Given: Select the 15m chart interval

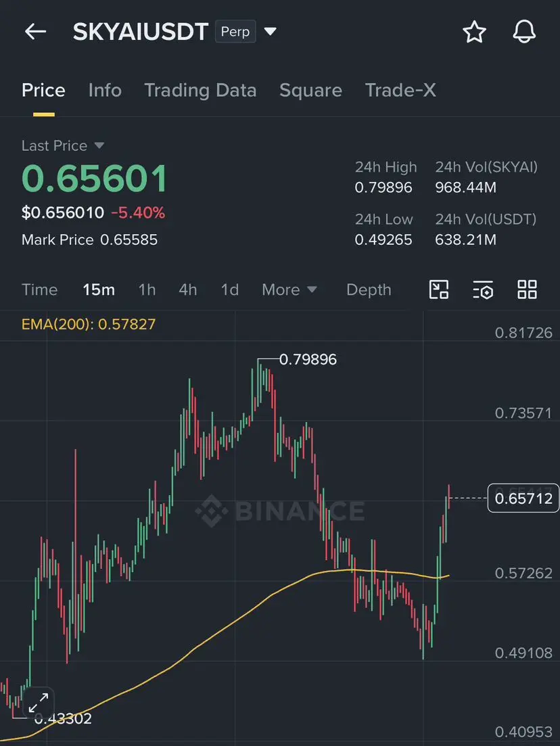Looking at the screenshot, I should tap(99, 289).
